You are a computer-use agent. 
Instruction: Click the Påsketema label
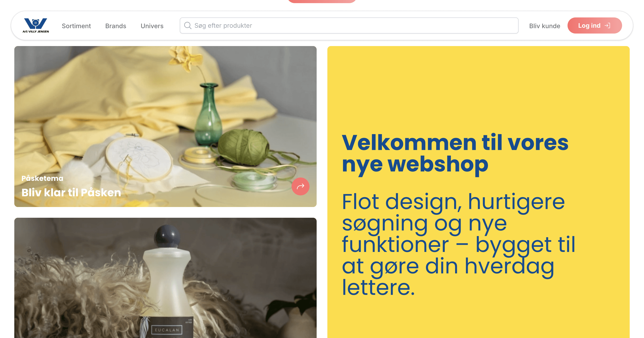coord(42,178)
